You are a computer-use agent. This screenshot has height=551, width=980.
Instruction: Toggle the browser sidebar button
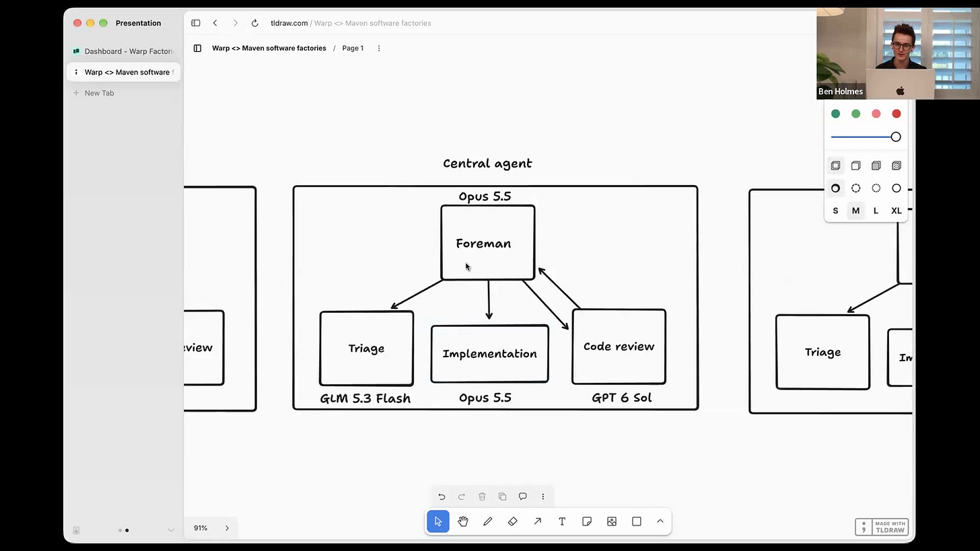coord(196,23)
